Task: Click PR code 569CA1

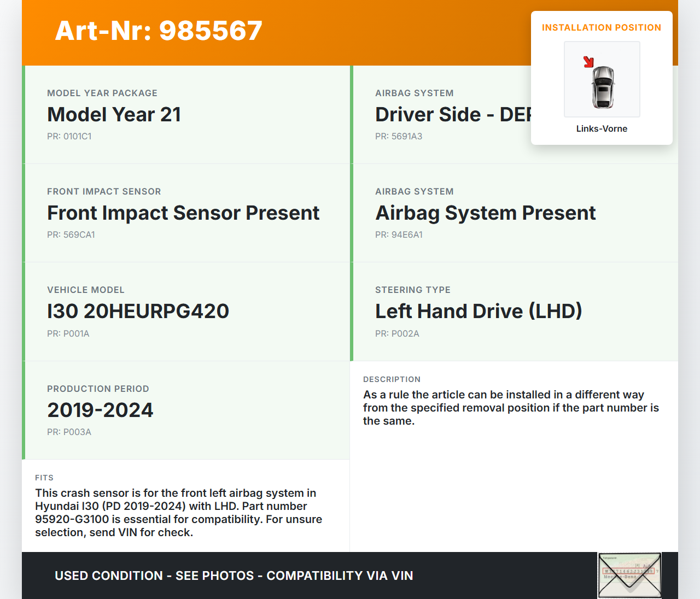Action: click(71, 235)
